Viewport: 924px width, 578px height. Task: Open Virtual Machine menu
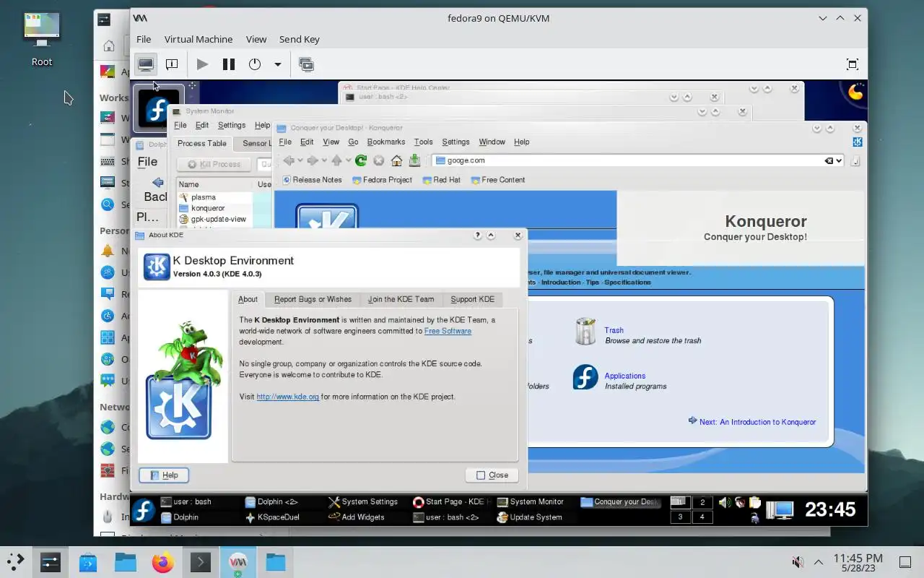(x=199, y=39)
